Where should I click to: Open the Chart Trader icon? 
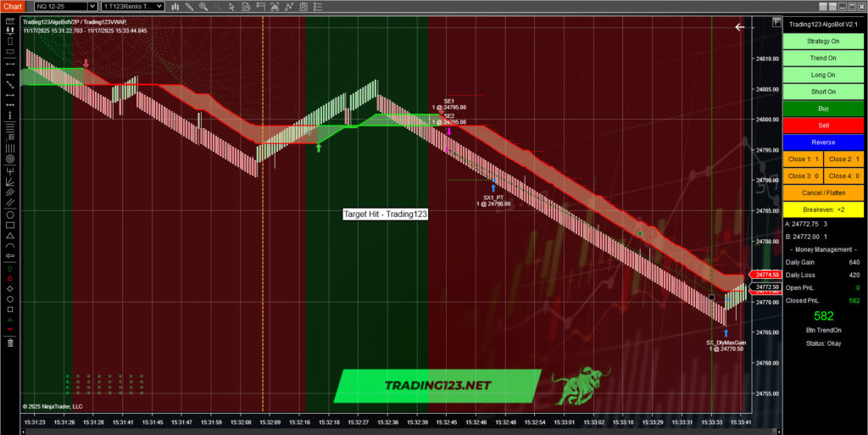[x=260, y=7]
